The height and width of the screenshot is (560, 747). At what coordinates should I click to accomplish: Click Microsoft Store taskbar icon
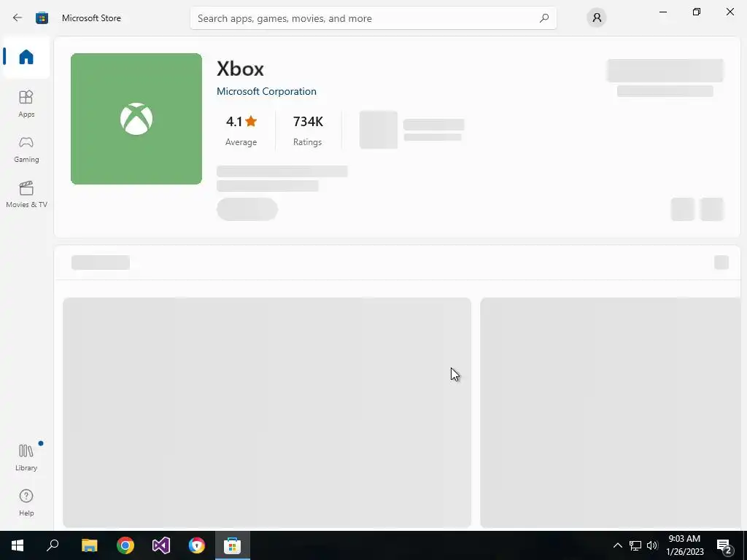pos(233,545)
